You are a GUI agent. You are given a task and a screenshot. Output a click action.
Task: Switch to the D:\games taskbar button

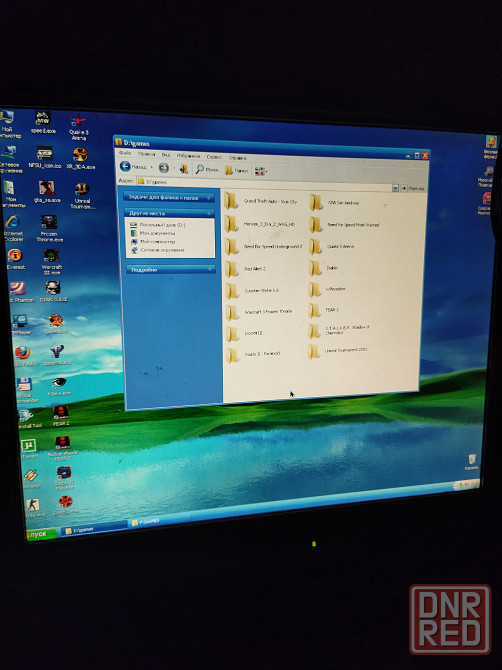click(94, 529)
